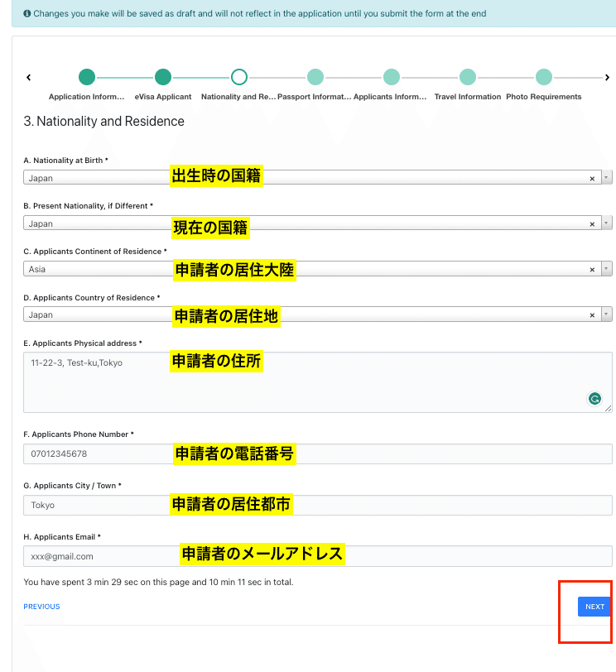
Task: Click the 'F. Applicants Phone Number' label
Action: [x=79, y=434]
